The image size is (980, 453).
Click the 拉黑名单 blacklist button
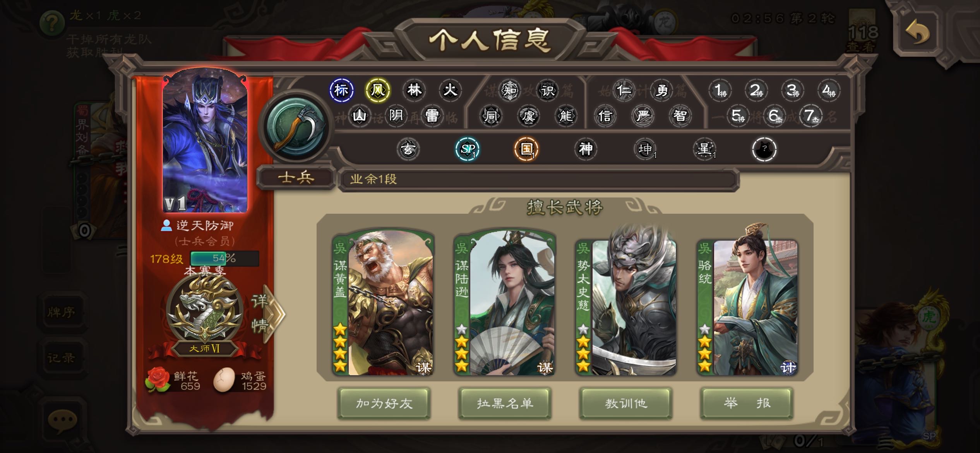click(x=505, y=403)
